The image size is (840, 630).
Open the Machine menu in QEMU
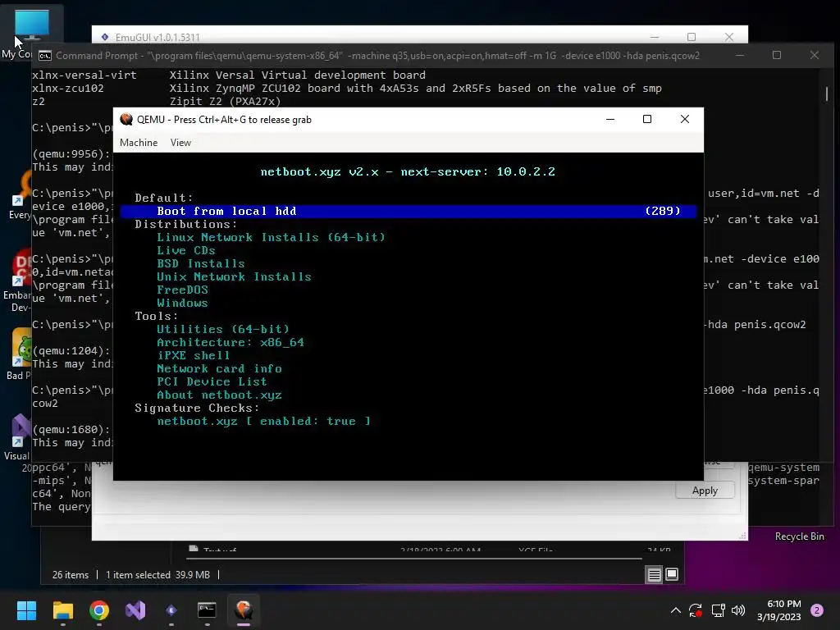pyautogui.click(x=138, y=143)
